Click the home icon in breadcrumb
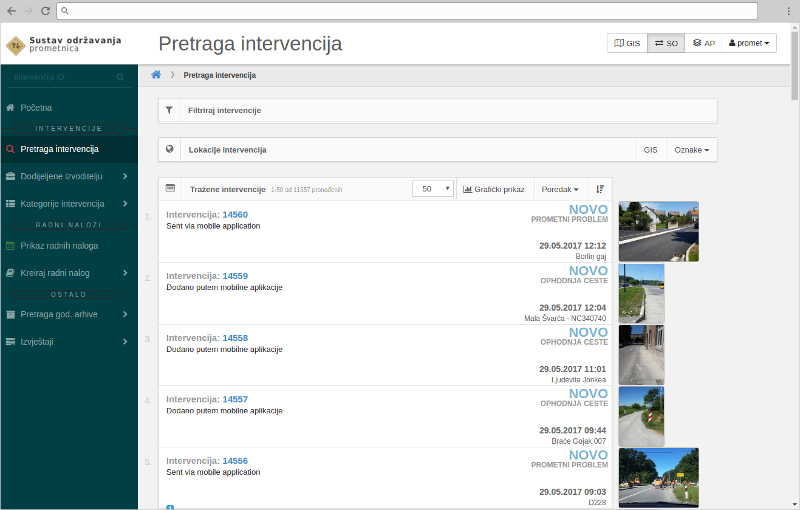800x510 pixels. click(x=156, y=75)
